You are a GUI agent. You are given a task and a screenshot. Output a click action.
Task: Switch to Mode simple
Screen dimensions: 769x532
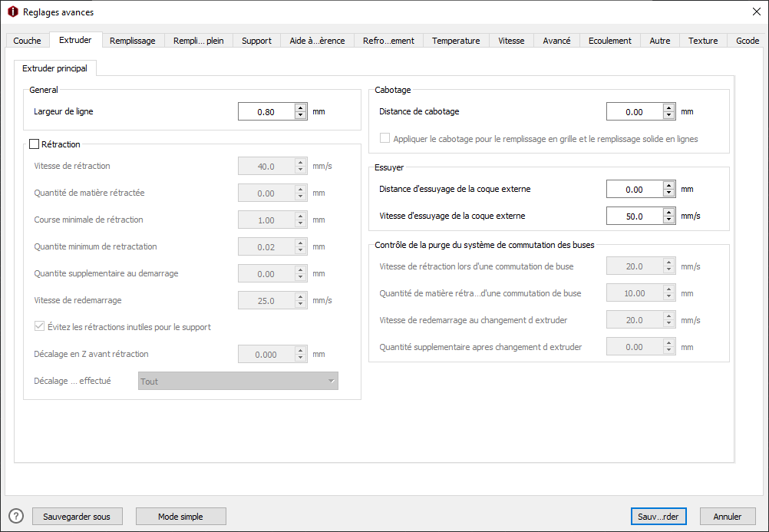[180, 517]
